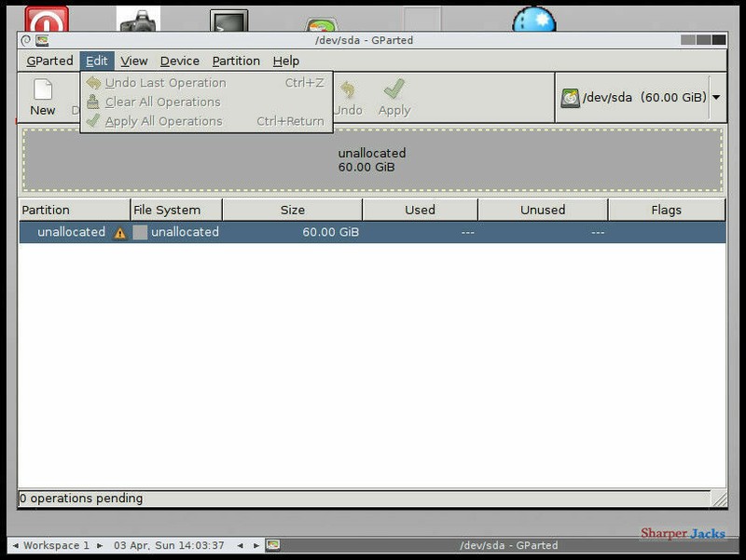This screenshot has height=560, width=746.
Task: Click the red power desktop icon
Action: pos(47,19)
